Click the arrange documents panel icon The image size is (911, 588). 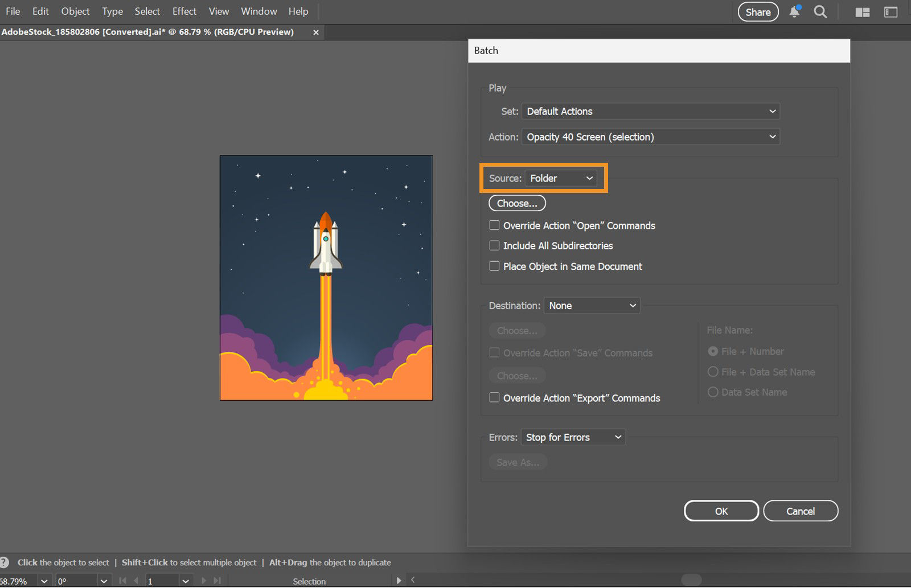pos(862,11)
